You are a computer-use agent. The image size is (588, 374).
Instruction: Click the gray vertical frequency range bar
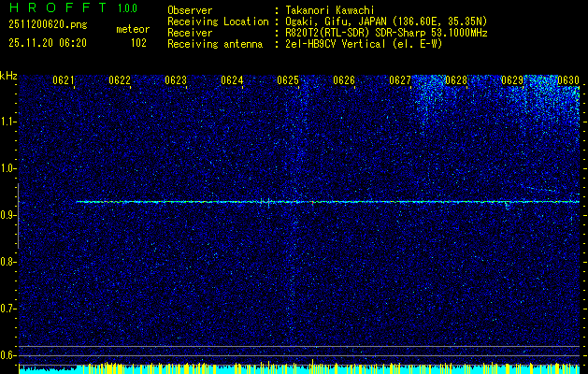[18, 216]
